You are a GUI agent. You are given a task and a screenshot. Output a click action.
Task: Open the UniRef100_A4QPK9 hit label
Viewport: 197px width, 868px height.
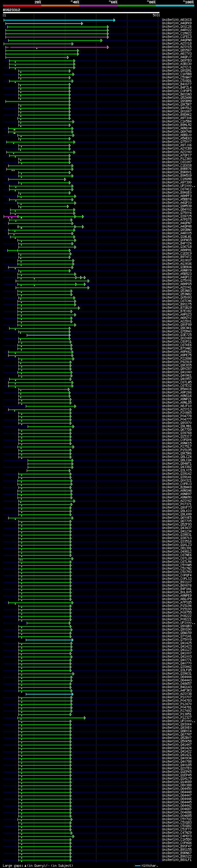click(177, 23)
